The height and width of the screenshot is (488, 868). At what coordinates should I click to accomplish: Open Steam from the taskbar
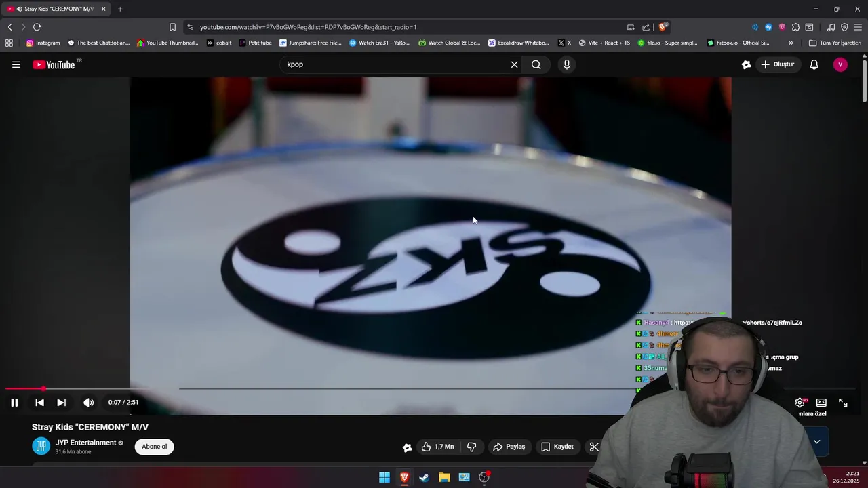(424, 477)
